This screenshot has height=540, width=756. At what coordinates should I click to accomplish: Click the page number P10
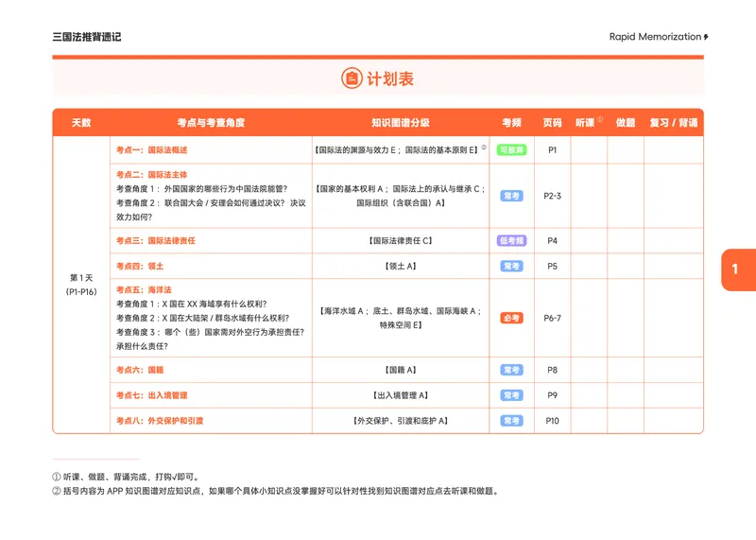tap(552, 421)
